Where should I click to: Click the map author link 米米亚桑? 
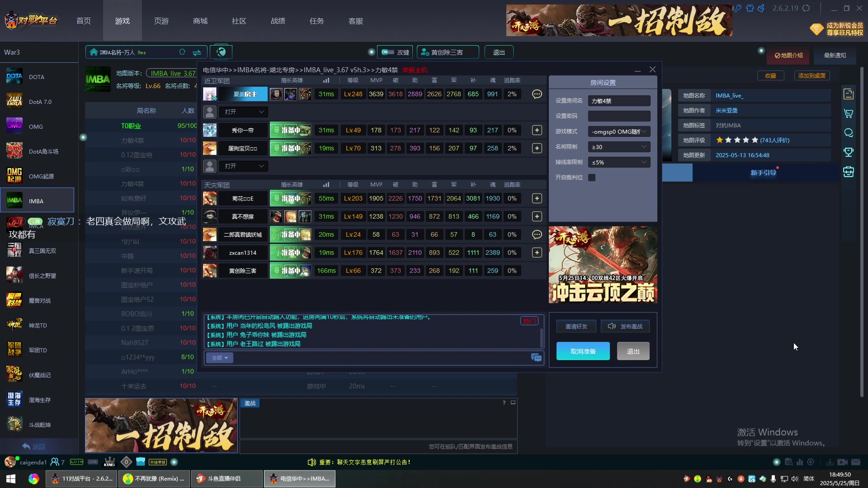pyautogui.click(x=726, y=110)
